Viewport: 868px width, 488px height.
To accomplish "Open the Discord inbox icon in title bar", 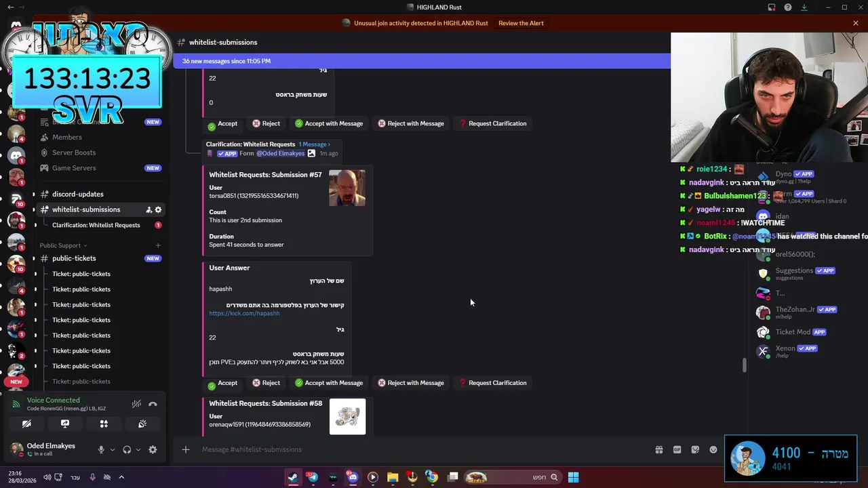I will tap(772, 7).
